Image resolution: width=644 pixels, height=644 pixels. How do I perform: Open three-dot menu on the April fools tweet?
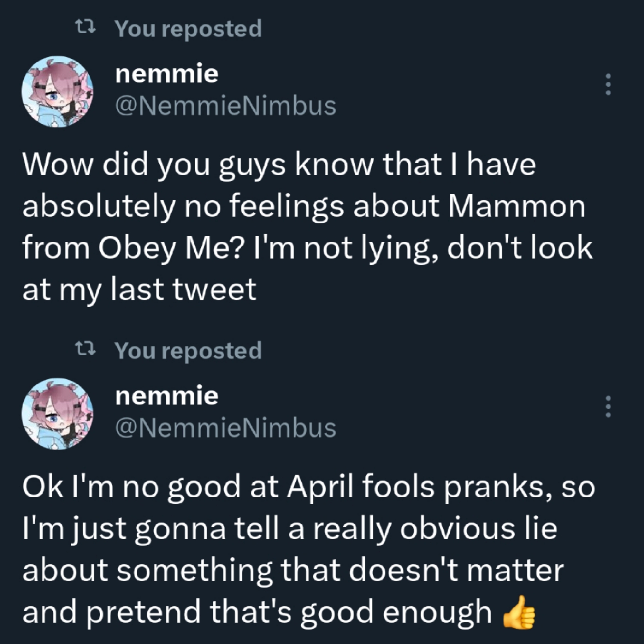tap(608, 407)
